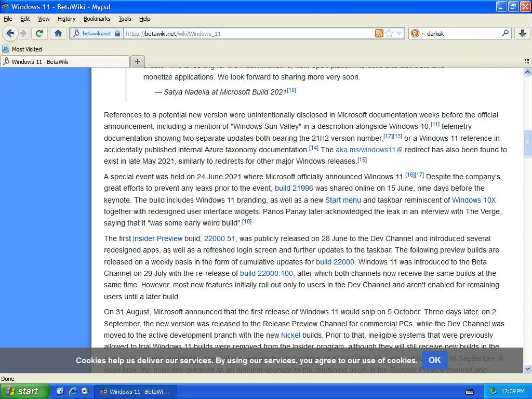Viewport: 532px width, 399px height.
Task: Select the Windows 11 - BetaWiki tab
Action: [65, 61]
